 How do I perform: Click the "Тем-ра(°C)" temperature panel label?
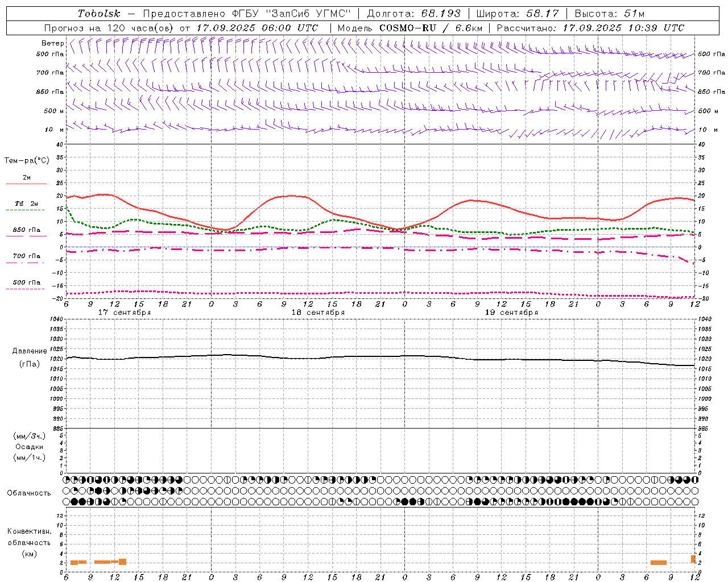pyautogui.click(x=27, y=161)
